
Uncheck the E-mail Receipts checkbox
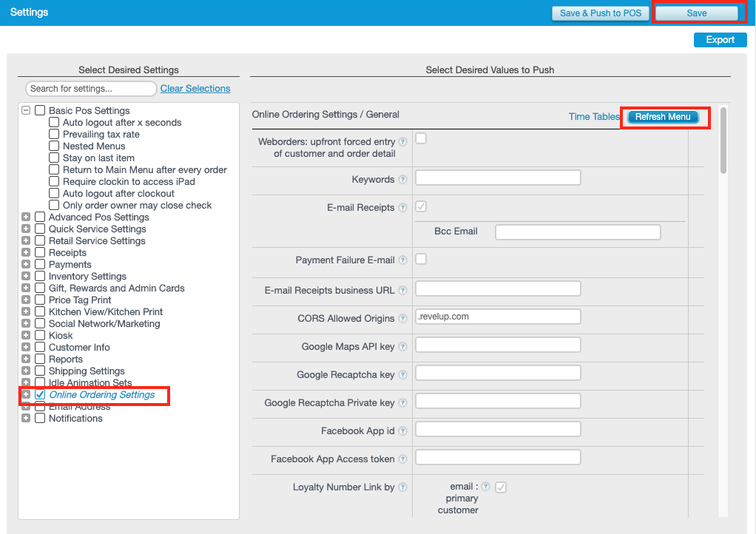[x=421, y=206]
